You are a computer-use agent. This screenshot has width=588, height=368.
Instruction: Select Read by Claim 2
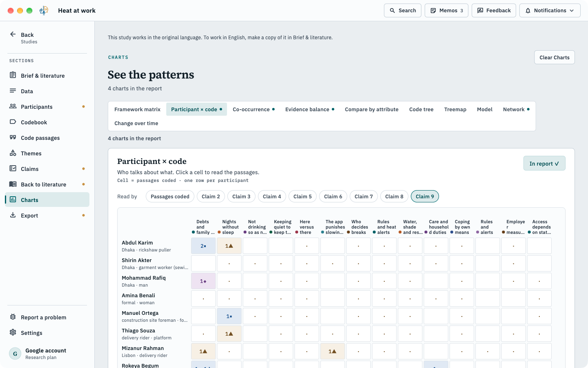211,197
